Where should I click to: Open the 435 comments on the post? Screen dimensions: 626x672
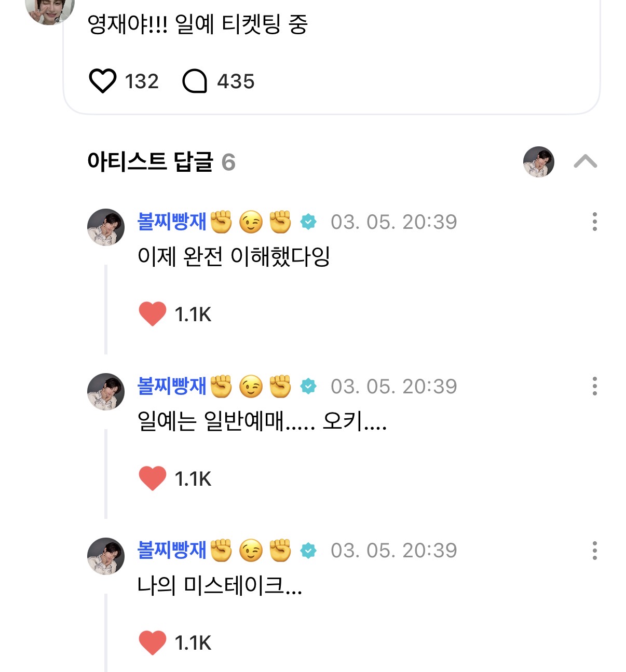pos(195,81)
